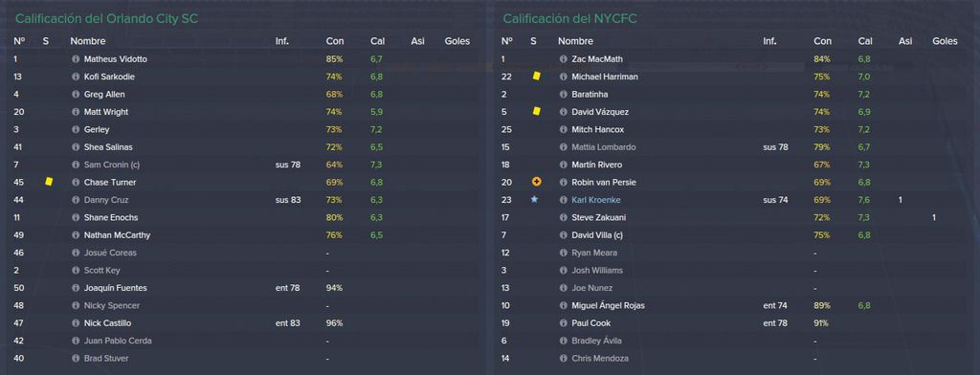Open info icon next to Gerley
Image resolution: width=980 pixels, height=375 pixels.
[x=76, y=129]
